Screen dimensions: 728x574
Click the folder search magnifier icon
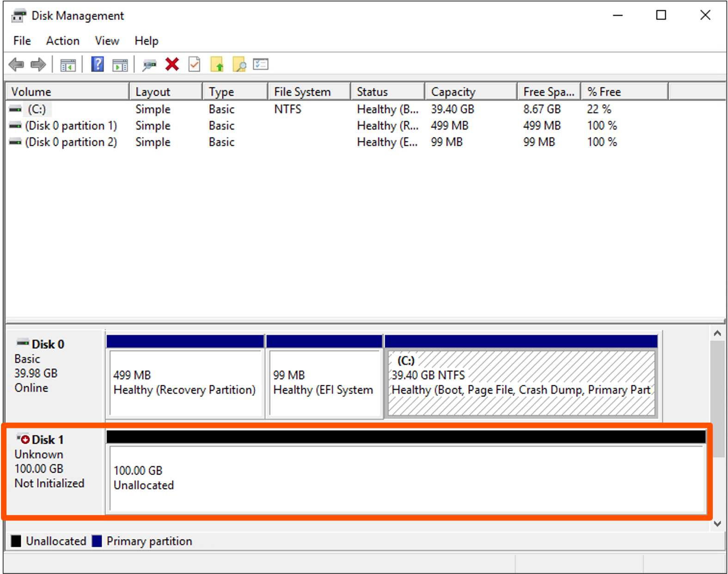pyautogui.click(x=239, y=64)
